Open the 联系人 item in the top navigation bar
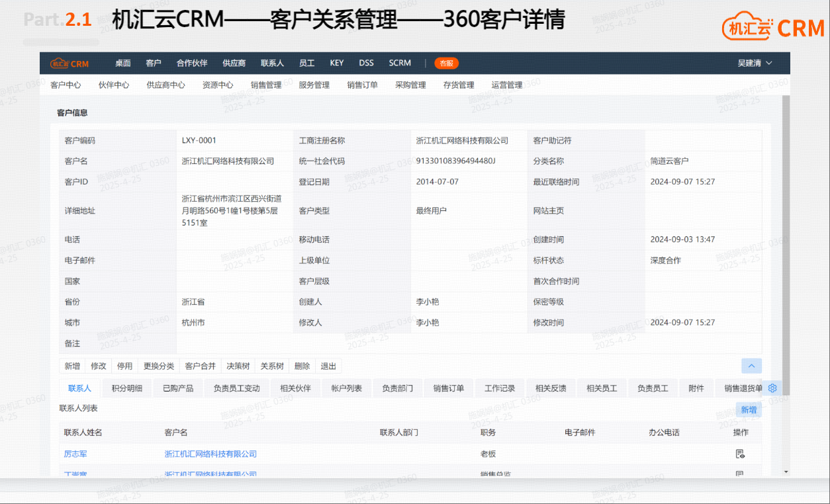Image resolution: width=830 pixels, height=504 pixels. point(272,63)
